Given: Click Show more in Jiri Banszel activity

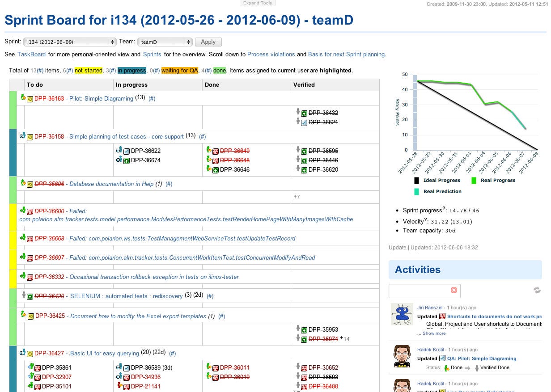Looking at the screenshot, I should pos(434,333).
